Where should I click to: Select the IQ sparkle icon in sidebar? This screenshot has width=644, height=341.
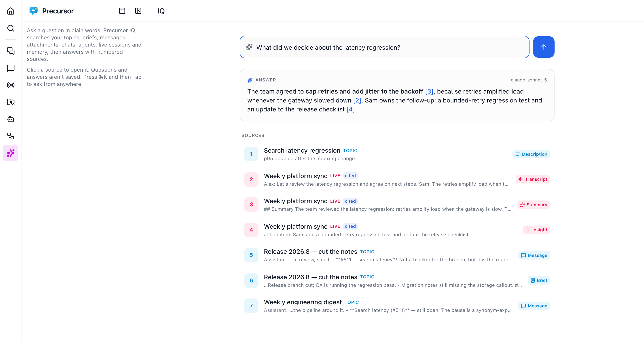tap(11, 153)
